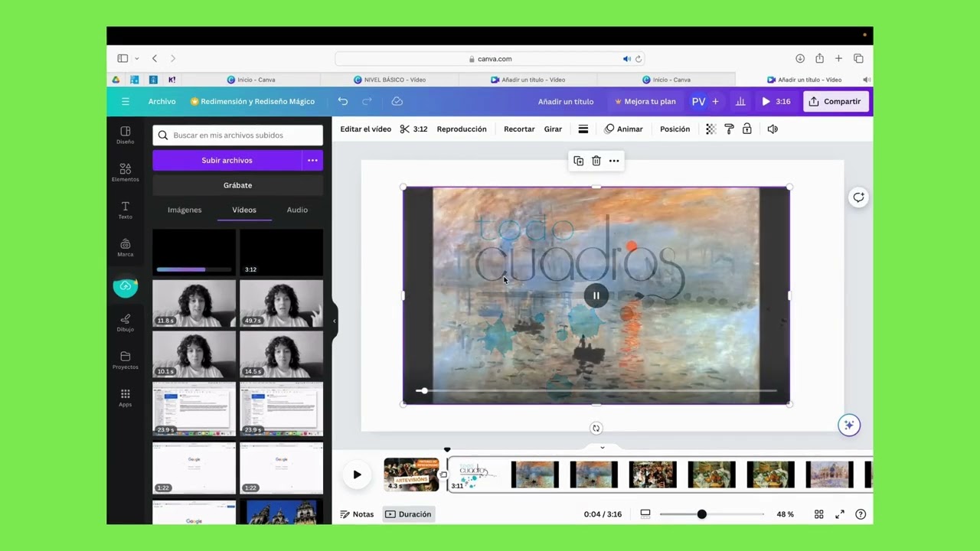Open the Posición panel
The image size is (980, 551).
pyautogui.click(x=675, y=129)
